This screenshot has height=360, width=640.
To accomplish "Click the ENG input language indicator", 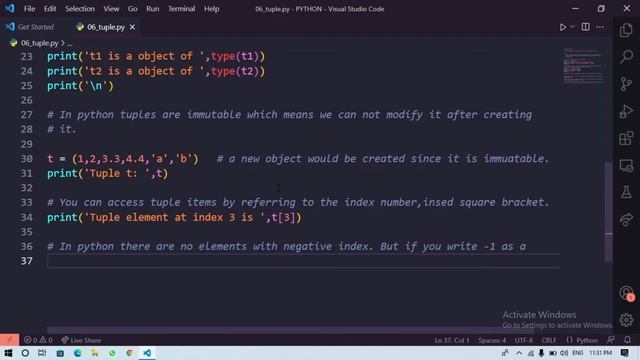I will 578,353.
